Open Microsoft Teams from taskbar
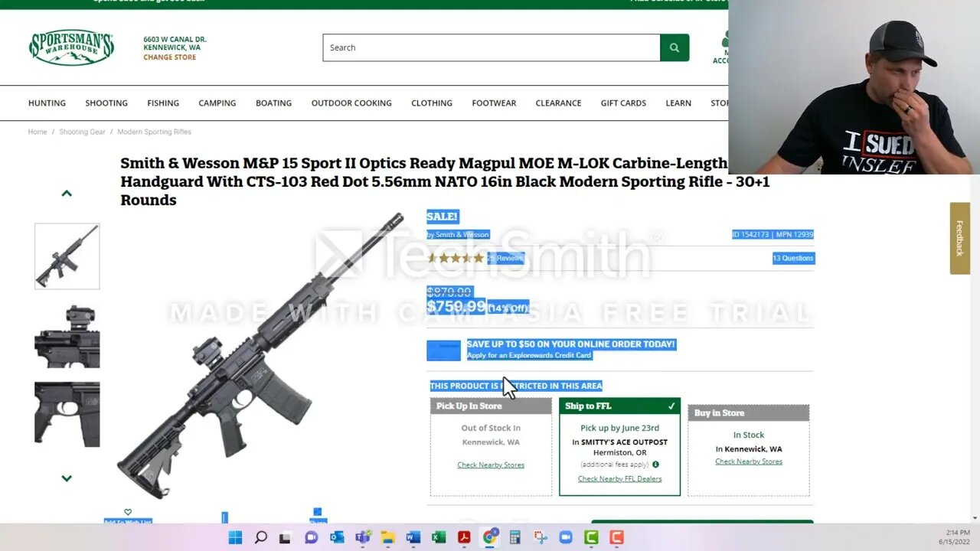980x551 pixels. coord(362,537)
